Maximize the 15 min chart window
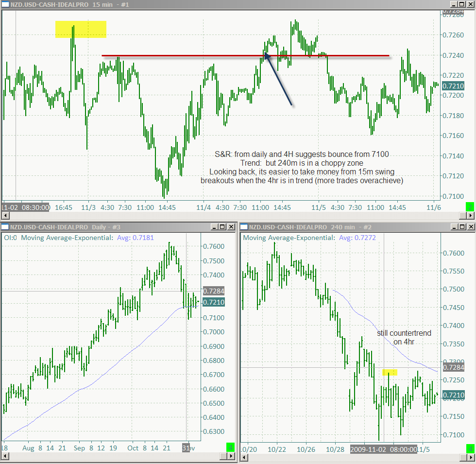 tap(461, 4)
